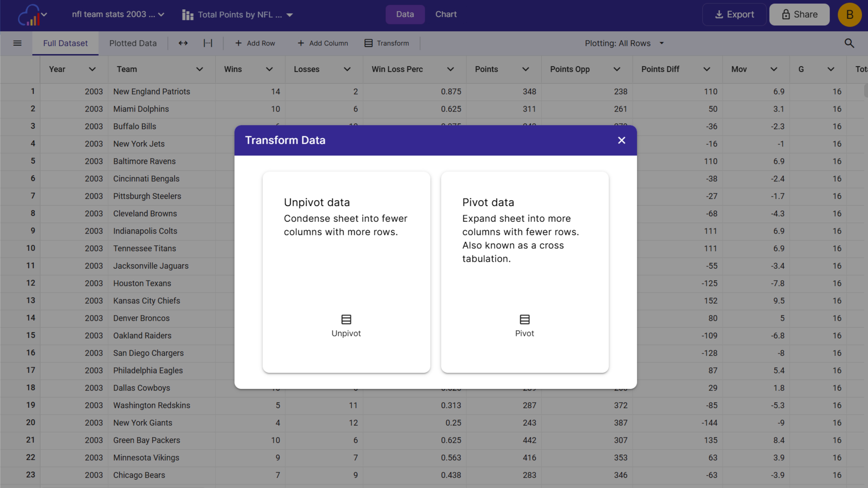
Task: Click the cloud chart app logo
Action: click(29, 15)
